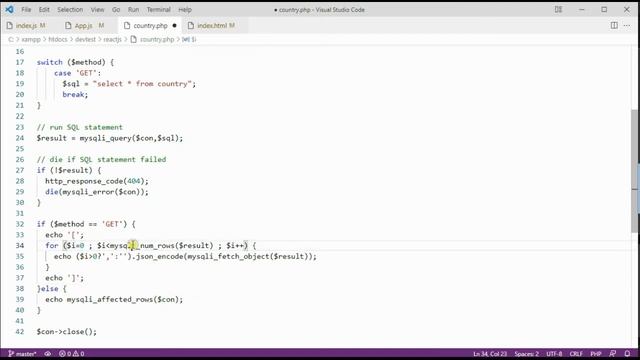
Task: Click the master branch indicator
Action: point(22,353)
